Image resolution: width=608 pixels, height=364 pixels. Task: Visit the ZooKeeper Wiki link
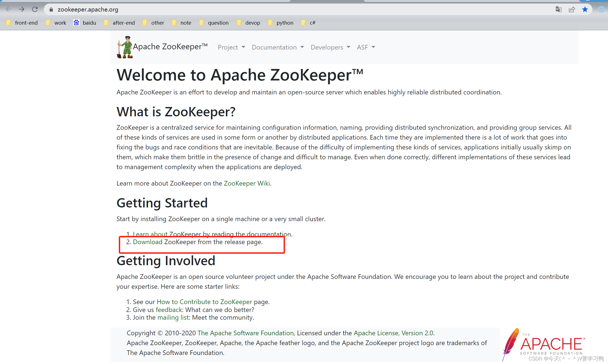point(246,183)
